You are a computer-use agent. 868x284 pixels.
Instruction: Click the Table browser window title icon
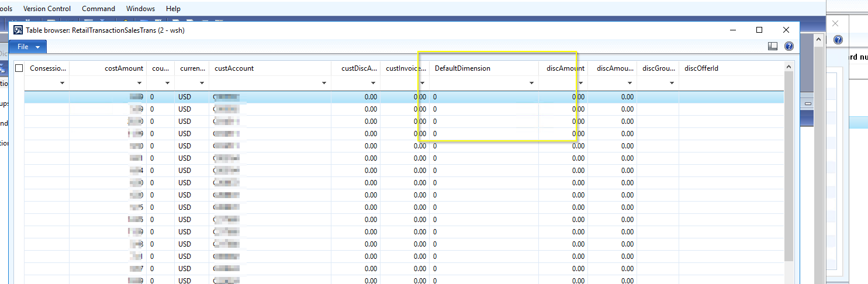(18, 30)
